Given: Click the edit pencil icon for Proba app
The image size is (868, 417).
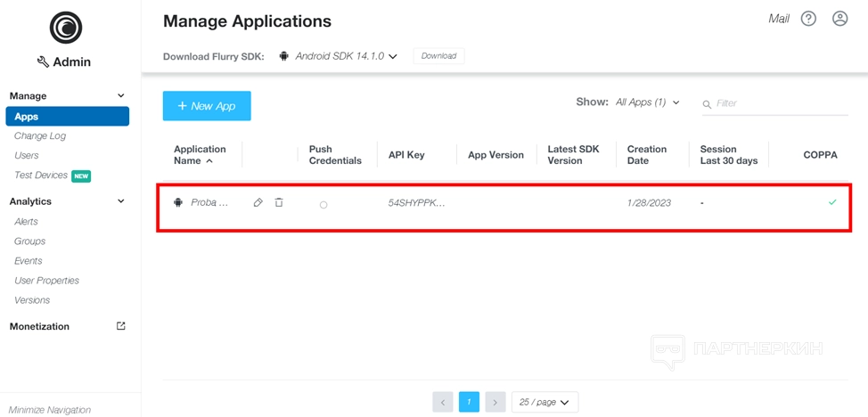Looking at the screenshot, I should point(258,203).
